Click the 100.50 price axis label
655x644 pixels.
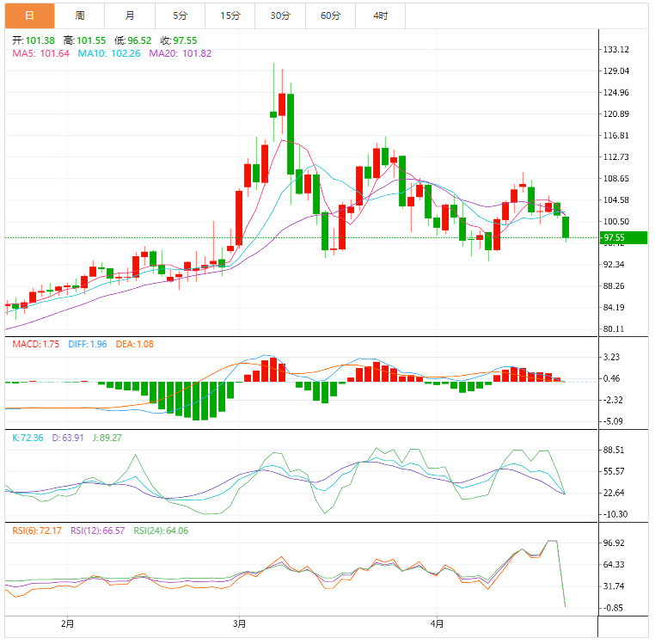pos(616,222)
